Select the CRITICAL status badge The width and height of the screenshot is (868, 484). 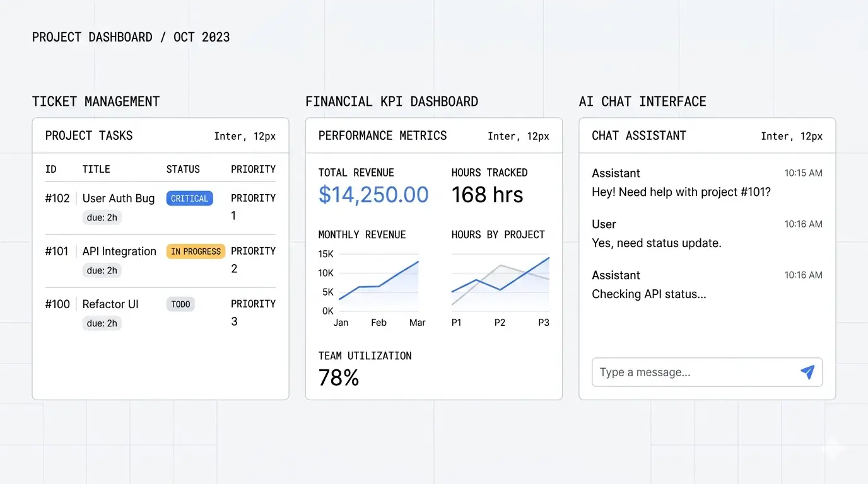tap(189, 199)
